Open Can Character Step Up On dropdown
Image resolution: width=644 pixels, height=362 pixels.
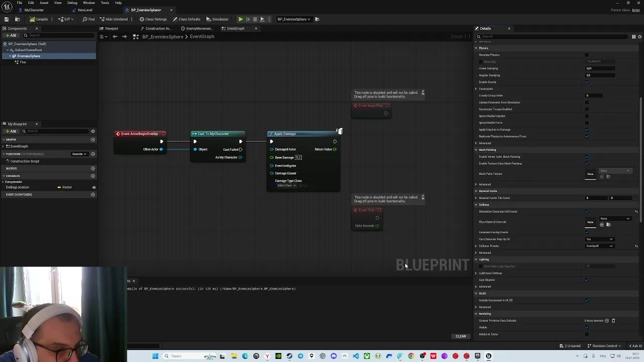tap(600, 239)
